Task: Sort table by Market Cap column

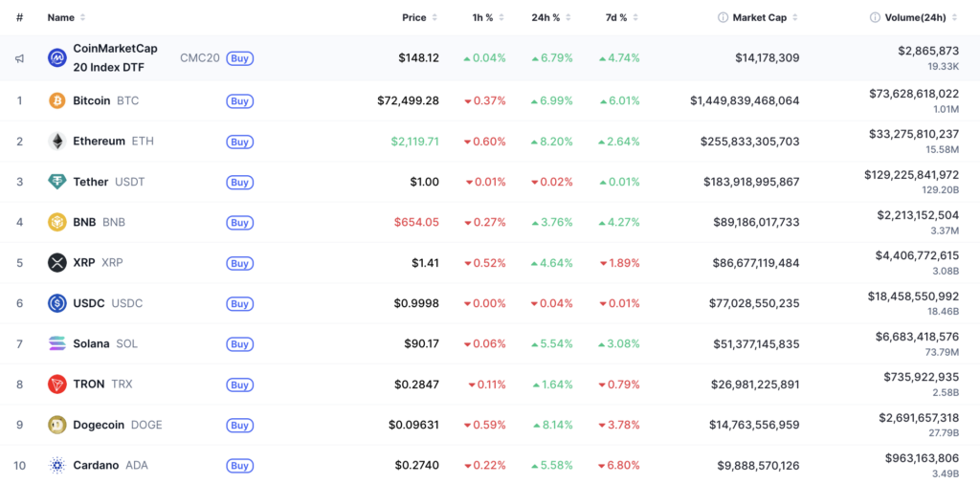Action: [x=765, y=17]
